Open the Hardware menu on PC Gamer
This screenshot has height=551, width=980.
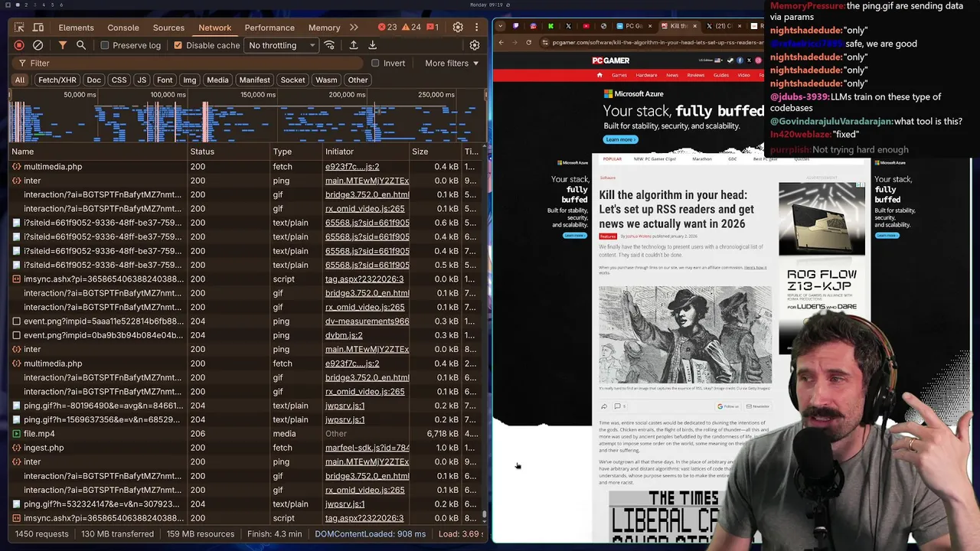[646, 75]
